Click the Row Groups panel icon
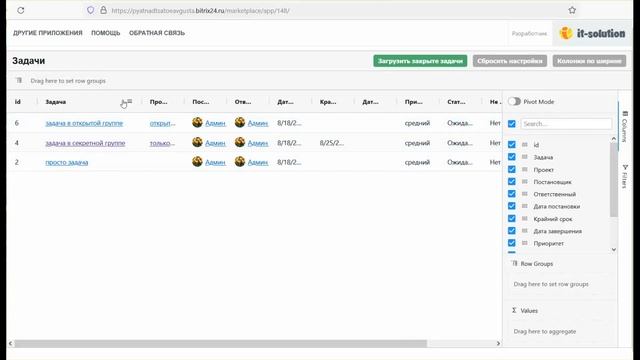Image resolution: width=640 pixels, height=360 pixels. 514,264
